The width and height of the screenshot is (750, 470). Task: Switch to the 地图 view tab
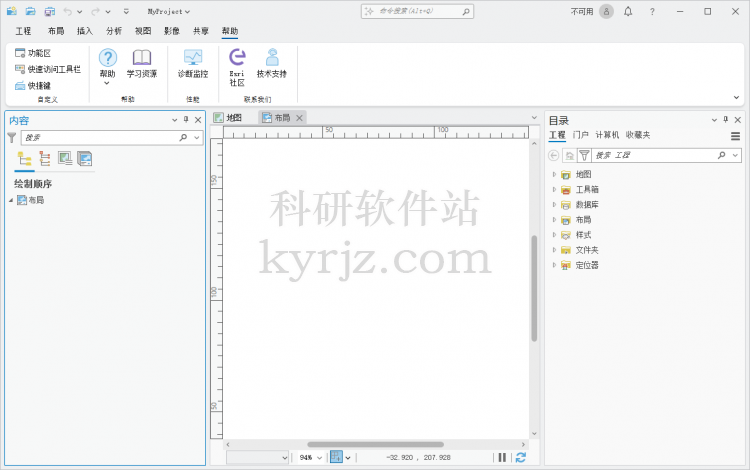tap(228, 118)
